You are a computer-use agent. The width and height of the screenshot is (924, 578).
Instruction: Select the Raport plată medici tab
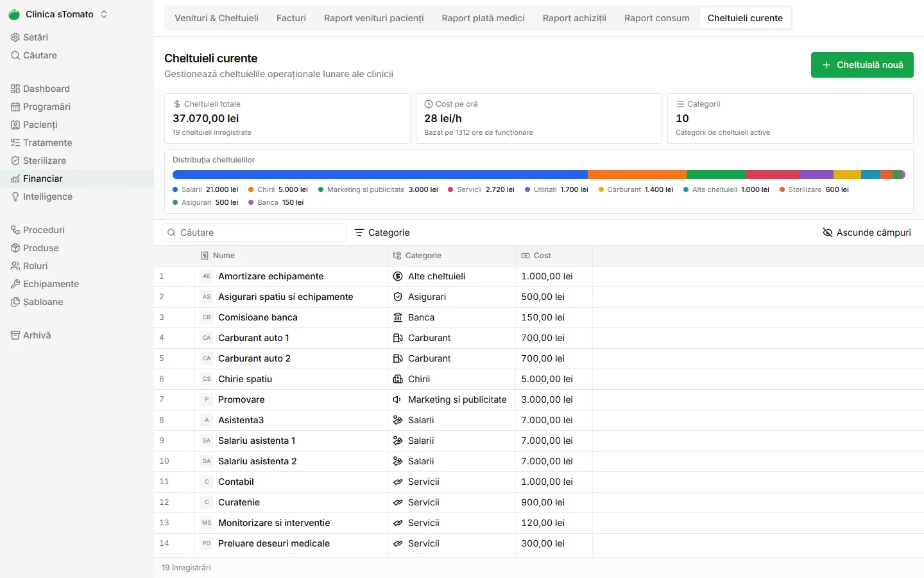(x=483, y=18)
